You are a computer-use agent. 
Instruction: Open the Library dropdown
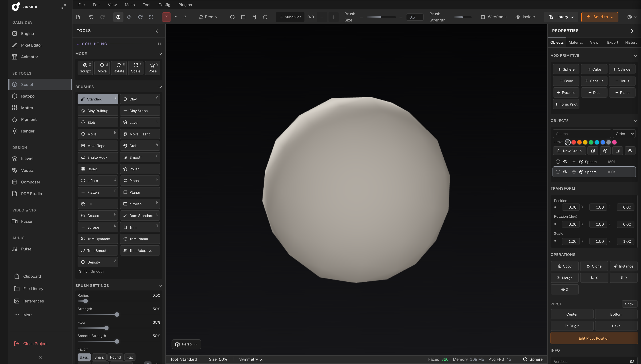[561, 17]
